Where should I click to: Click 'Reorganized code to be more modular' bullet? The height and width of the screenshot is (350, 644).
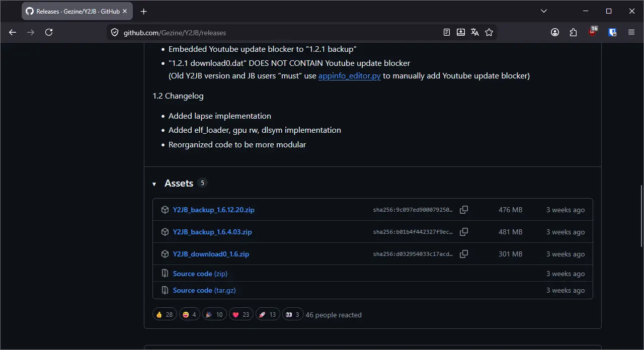coord(237,144)
